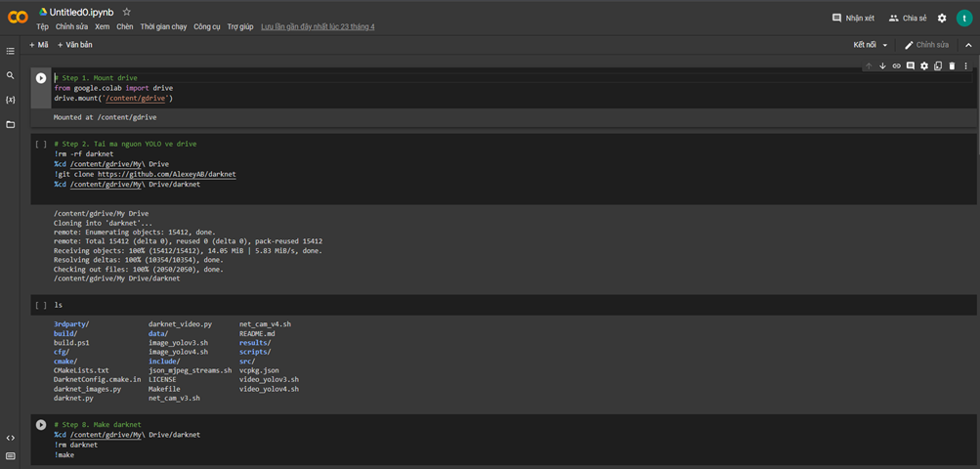Star the Untitled0.ipynb notebook
980x469 pixels.
(x=127, y=12)
